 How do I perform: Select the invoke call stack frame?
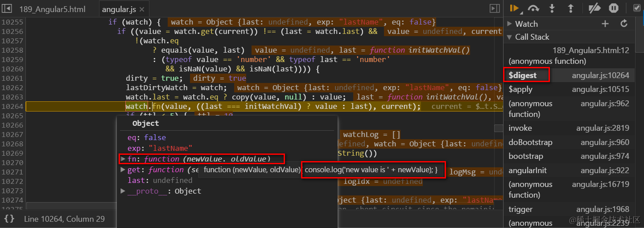point(569,128)
